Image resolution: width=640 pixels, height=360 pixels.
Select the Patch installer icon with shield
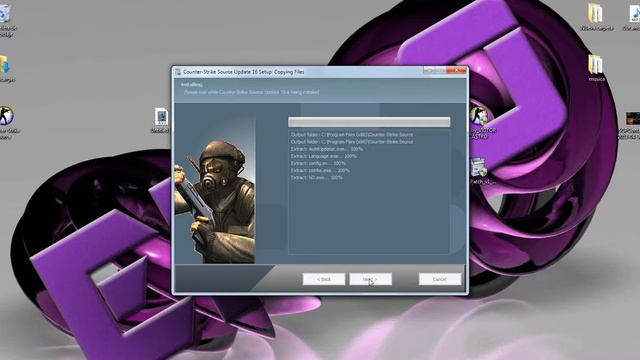480,171
